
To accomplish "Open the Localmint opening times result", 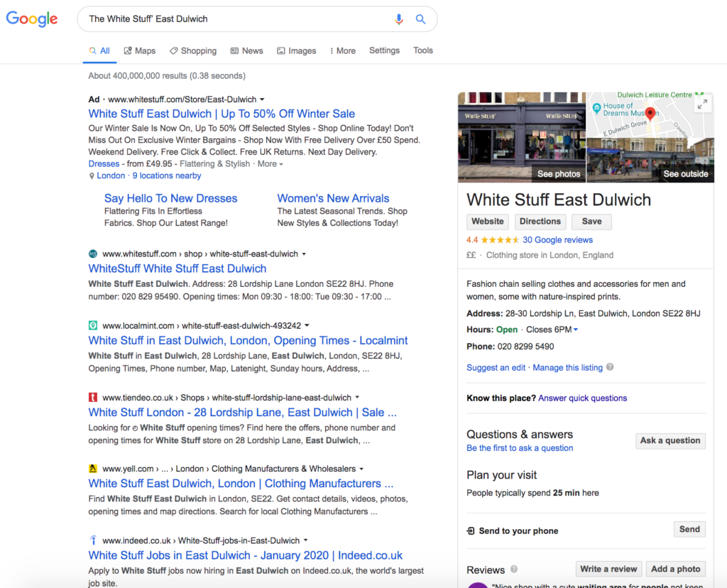I will [x=248, y=340].
